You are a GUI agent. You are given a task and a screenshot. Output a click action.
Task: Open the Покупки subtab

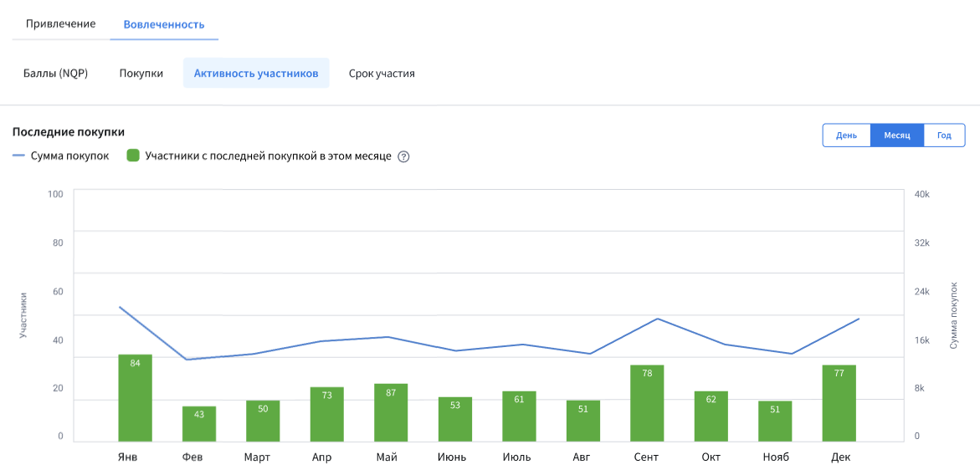(141, 74)
